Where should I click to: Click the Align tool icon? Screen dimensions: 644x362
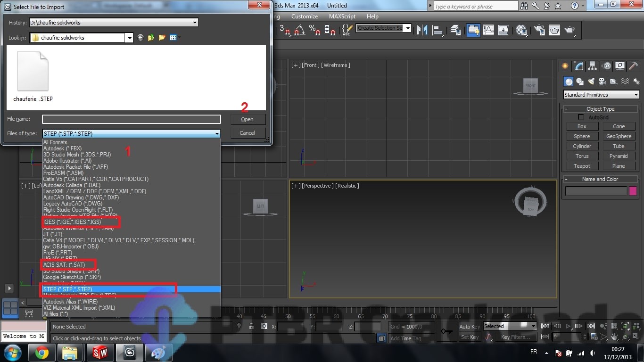(x=438, y=30)
